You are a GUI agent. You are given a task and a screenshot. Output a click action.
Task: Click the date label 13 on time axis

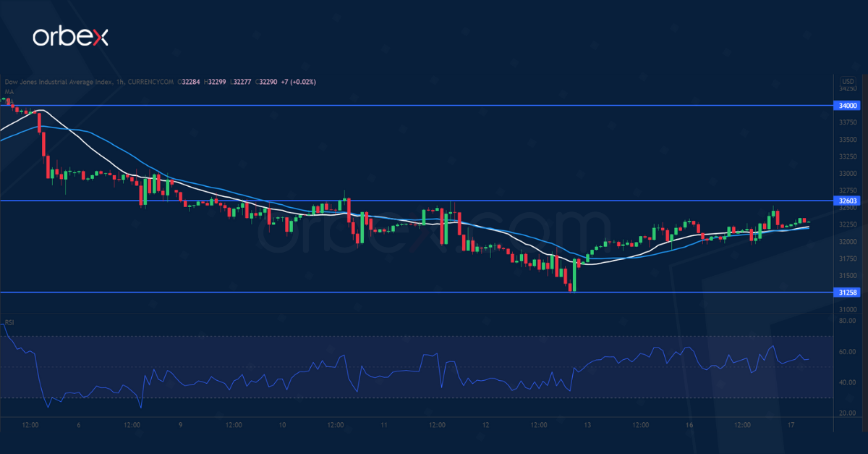(588, 424)
